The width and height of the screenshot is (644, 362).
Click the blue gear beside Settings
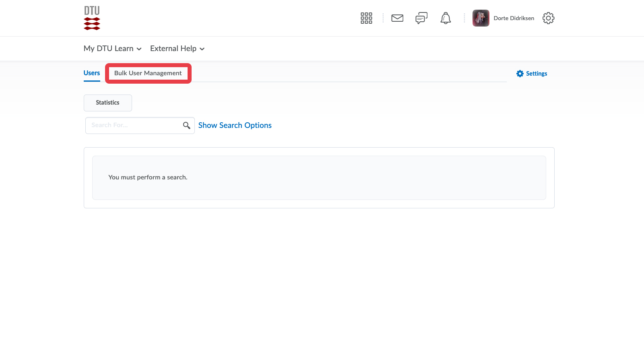tap(520, 74)
